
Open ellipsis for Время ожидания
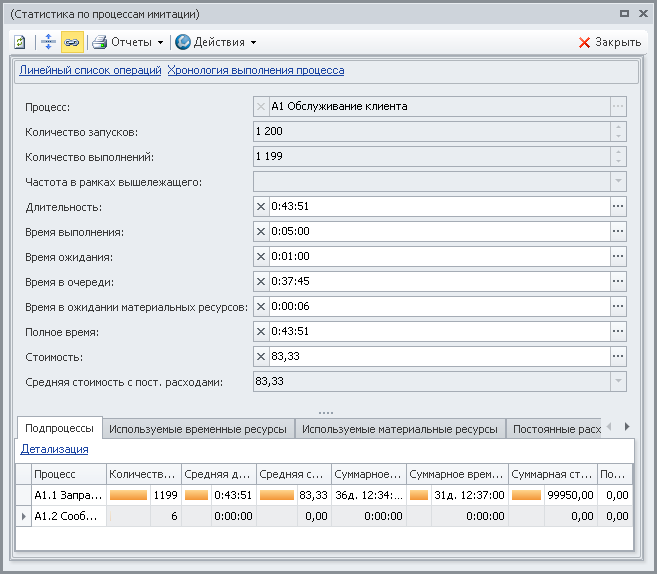coord(618,256)
